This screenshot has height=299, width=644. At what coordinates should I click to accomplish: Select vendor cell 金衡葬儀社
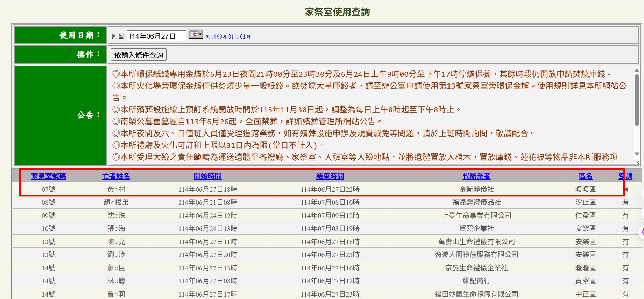click(x=476, y=189)
